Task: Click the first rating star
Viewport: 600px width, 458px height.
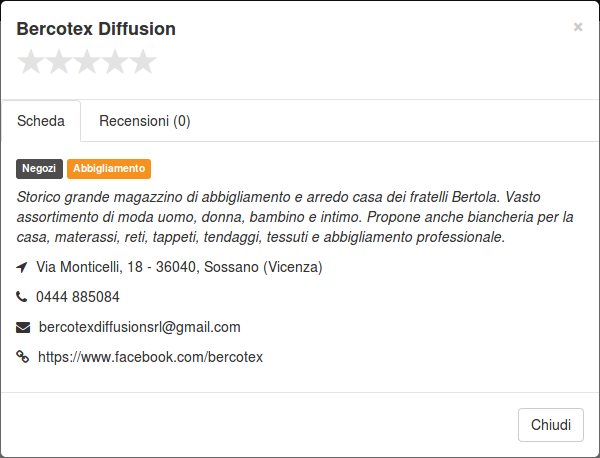Action: click(31, 62)
